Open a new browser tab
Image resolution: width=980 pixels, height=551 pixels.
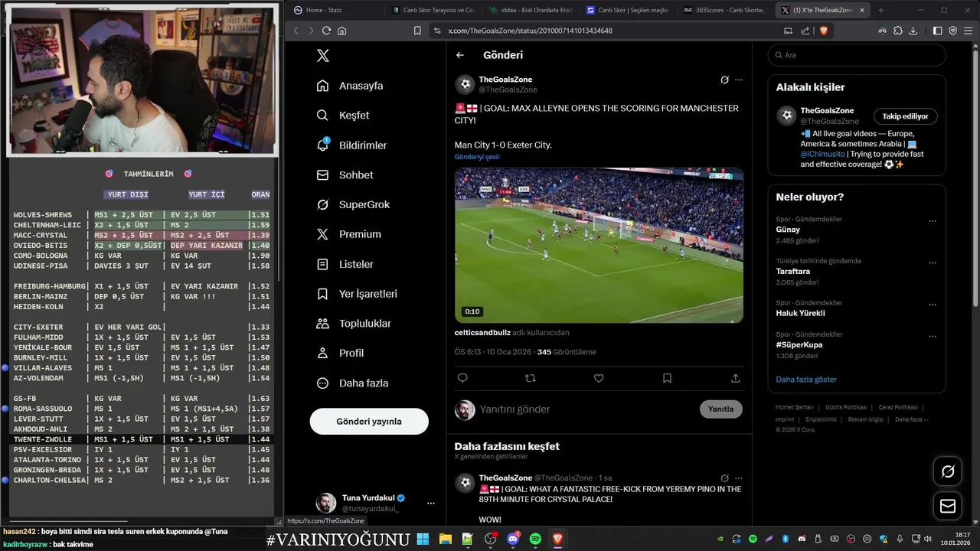(880, 10)
